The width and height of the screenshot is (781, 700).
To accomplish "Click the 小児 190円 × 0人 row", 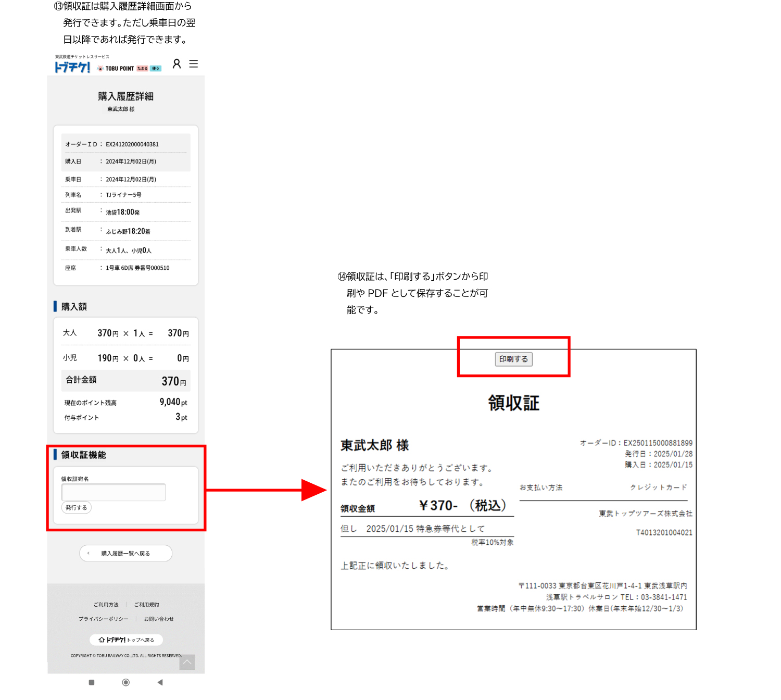I will point(125,358).
